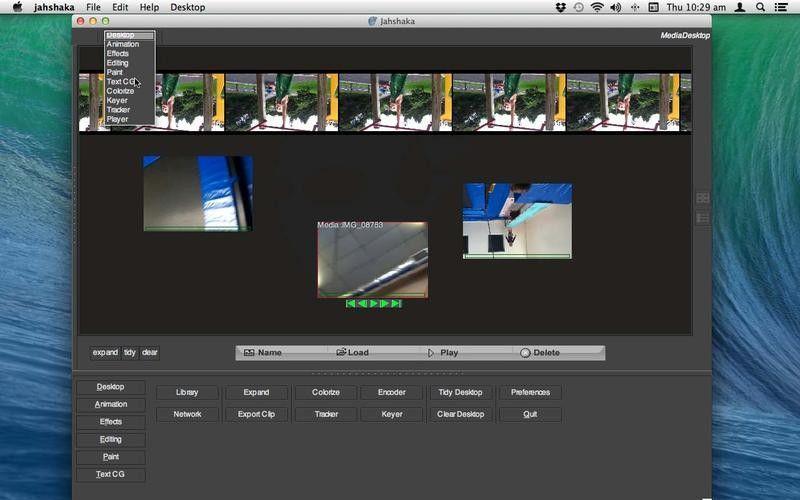The width and height of the screenshot is (800, 500).
Task: Switch to Text CG module in left sidebar
Action: click(111, 474)
